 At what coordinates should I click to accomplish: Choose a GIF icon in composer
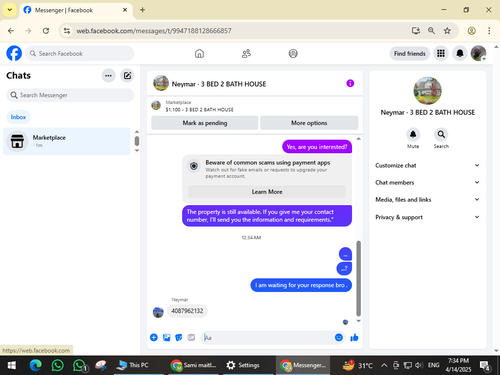[x=191, y=337]
